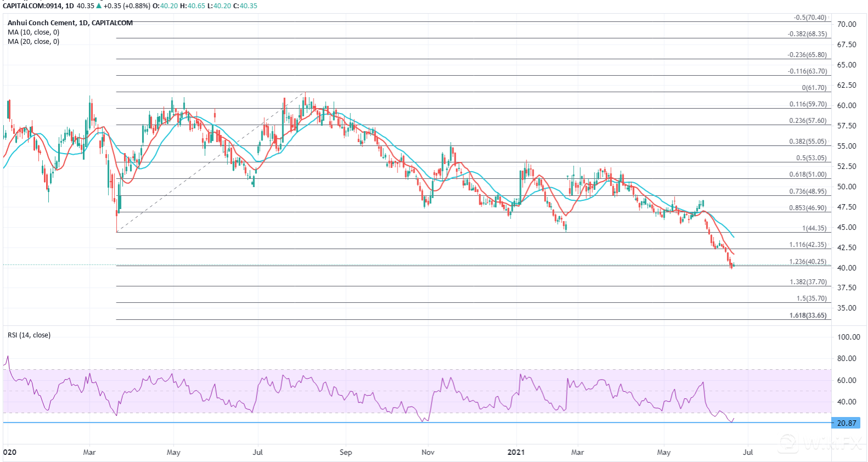
Task: Select the 0(61.70) Fibonacci level label
Action: point(814,88)
